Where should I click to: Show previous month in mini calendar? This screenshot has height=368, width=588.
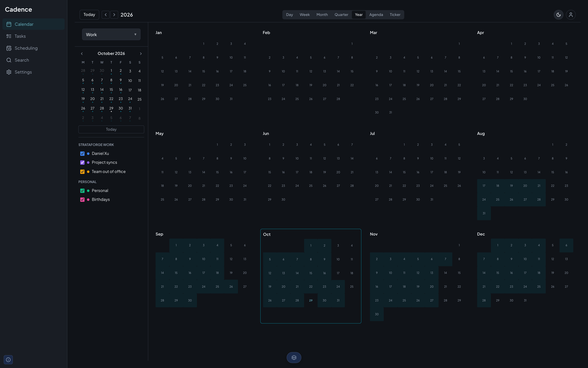82,54
